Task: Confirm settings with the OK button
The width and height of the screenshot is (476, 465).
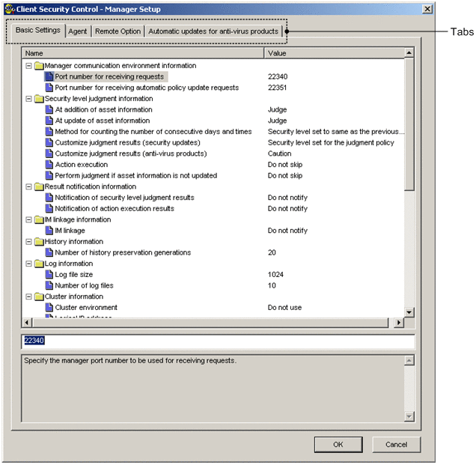Action: pyautogui.click(x=338, y=444)
